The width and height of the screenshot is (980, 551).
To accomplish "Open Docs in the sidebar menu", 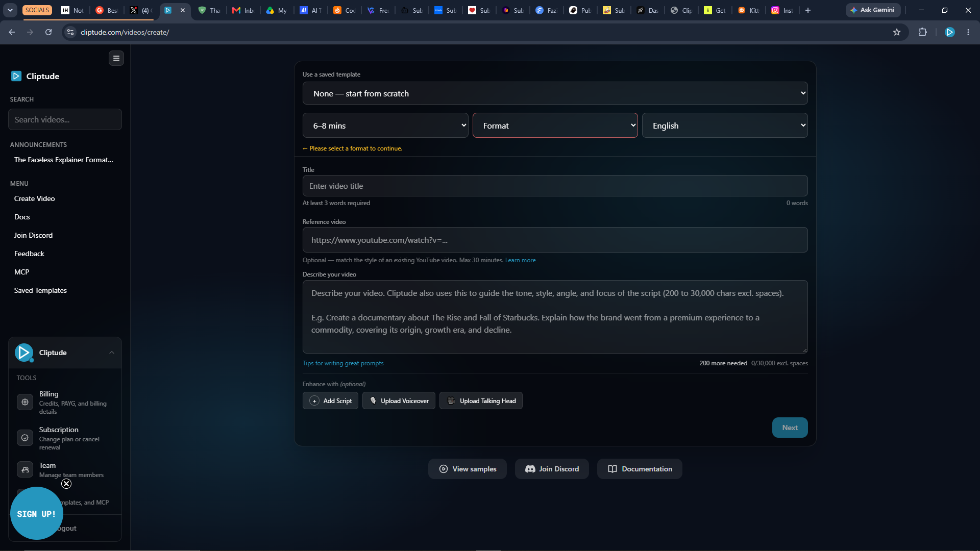I will click(x=22, y=217).
